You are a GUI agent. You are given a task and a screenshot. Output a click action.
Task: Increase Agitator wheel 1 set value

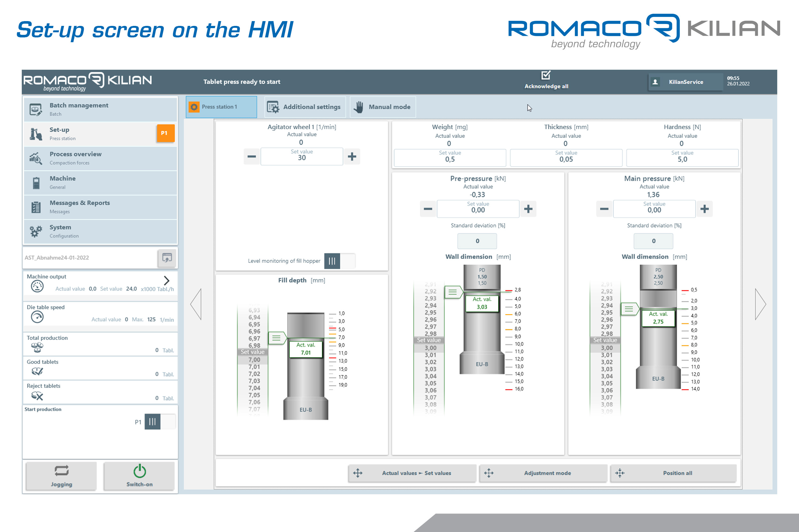pos(352,156)
